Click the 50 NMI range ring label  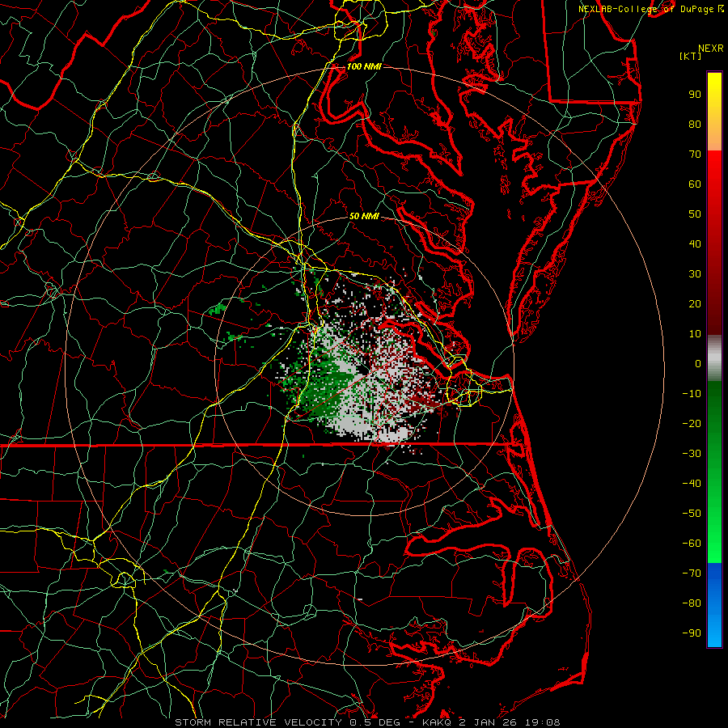[x=364, y=216]
